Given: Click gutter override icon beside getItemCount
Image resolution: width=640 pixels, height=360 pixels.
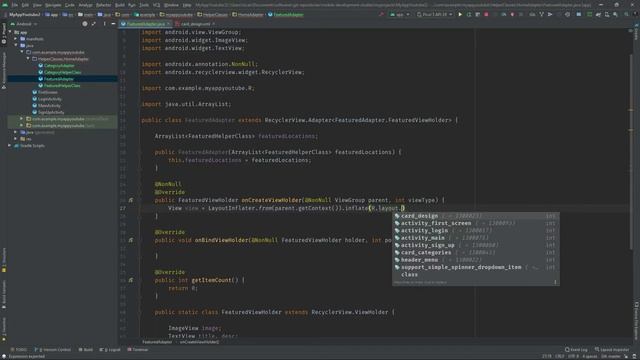Looking at the screenshot, I should [131, 280].
